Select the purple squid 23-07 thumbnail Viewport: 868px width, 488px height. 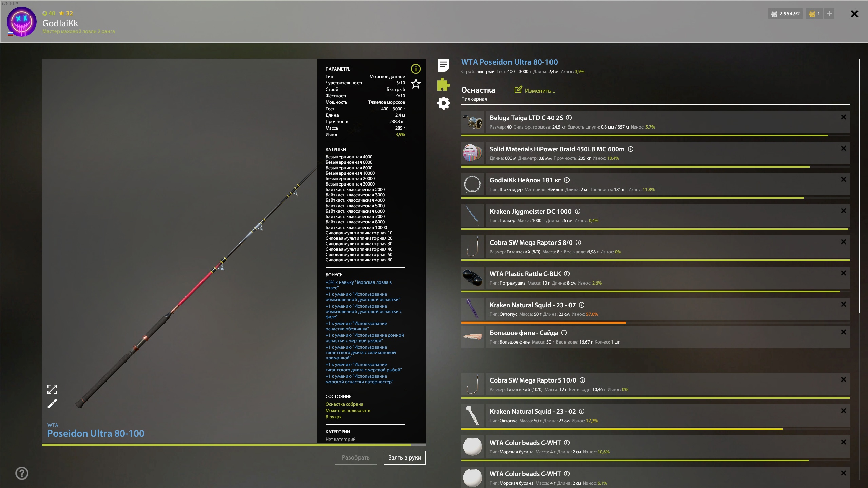472,309
